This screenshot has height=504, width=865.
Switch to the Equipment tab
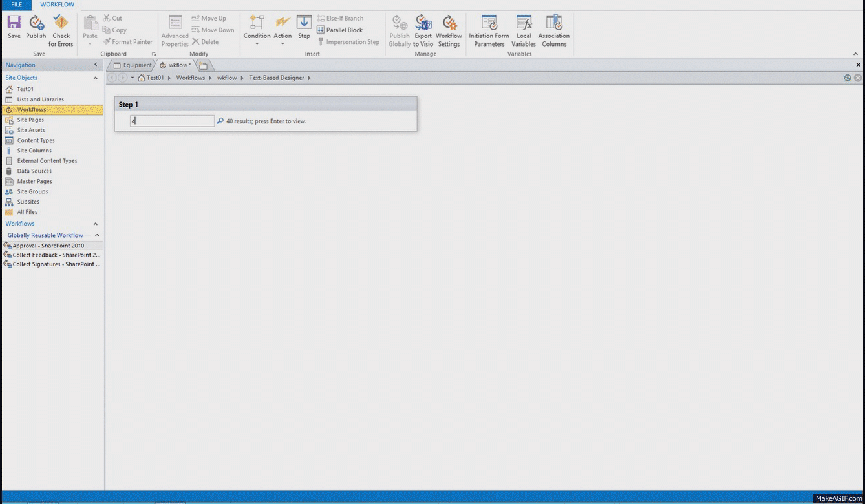pyautogui.click(x=133, y=65)
